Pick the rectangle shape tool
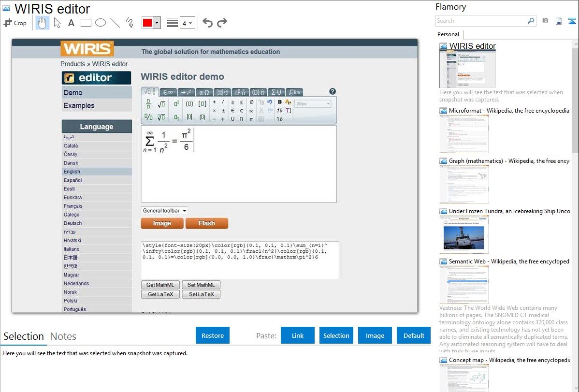The height and width of the screenshot is (392, 579). (86, 23)
